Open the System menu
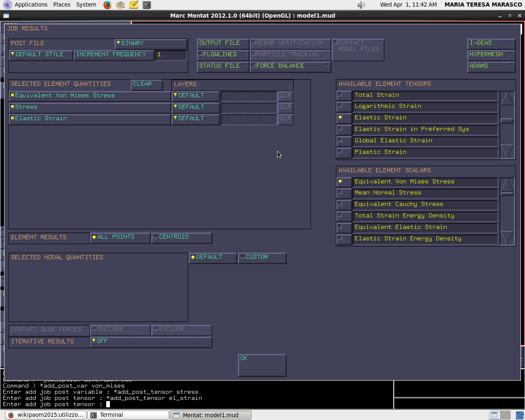This screenshot has width=525, height=420. click(x=86, y=5)
